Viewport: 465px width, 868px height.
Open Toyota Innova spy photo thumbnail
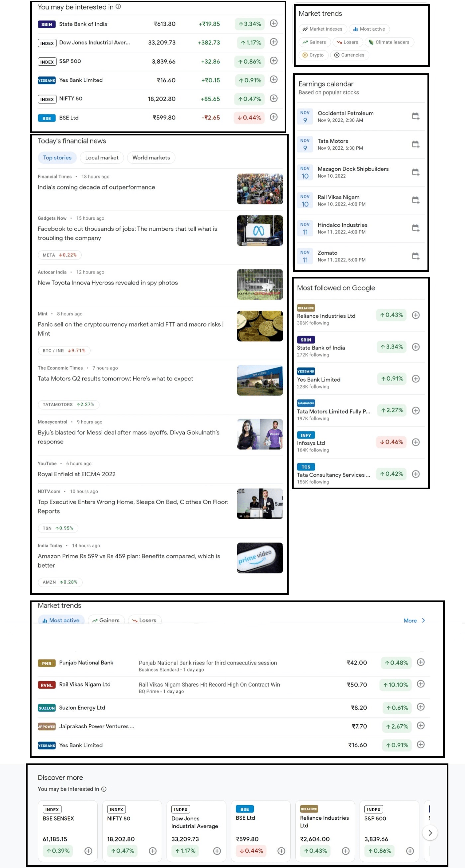(260, 284)
